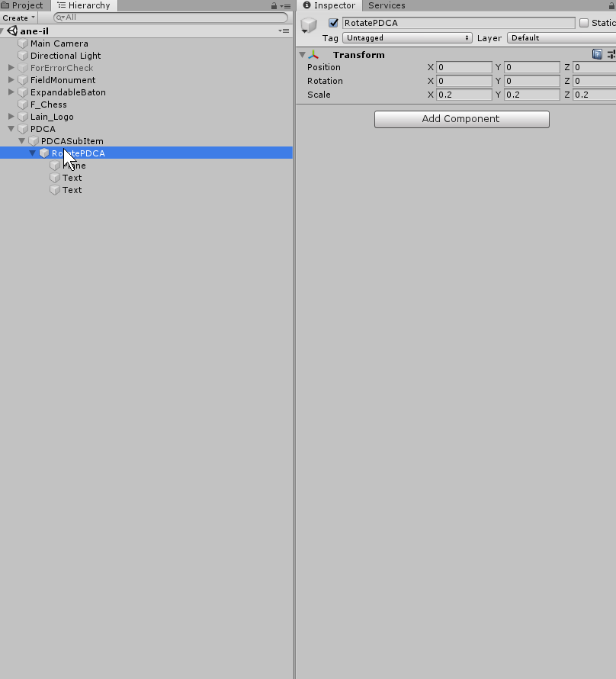
Task: Click the cube icon of Main Camera
Action: (x=23, y=43)
